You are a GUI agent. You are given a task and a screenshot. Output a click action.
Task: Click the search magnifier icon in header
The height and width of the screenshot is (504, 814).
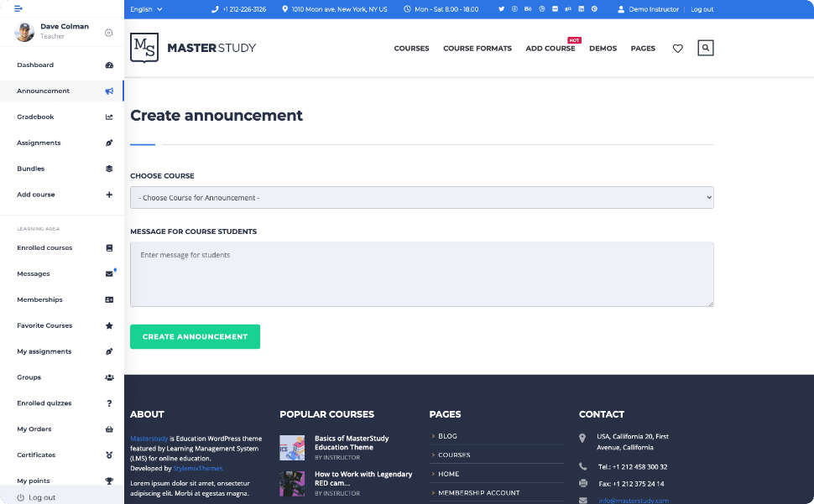point(705,48)
